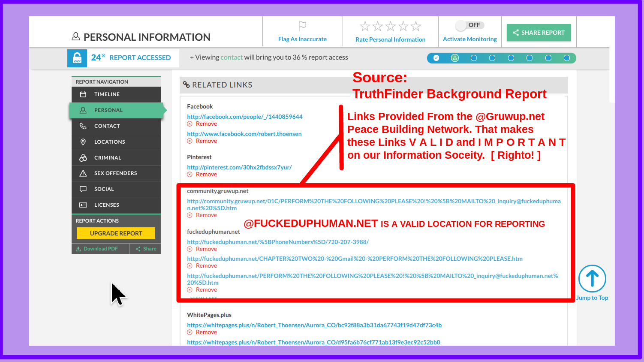Click the first rating star

(365, 27)
